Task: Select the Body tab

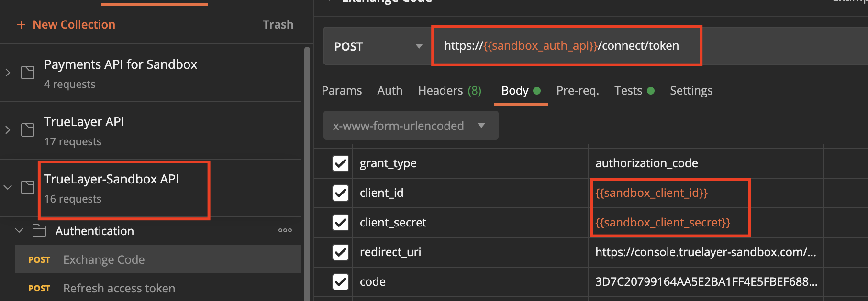Action: pyautogui.click(x=521, y=91)
